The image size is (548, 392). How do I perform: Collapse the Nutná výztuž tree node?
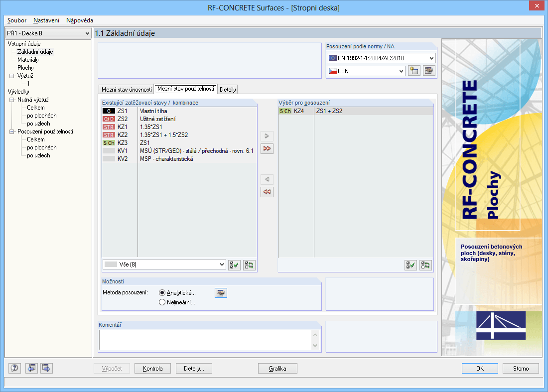pyautogui.click(x=11, y=100)
